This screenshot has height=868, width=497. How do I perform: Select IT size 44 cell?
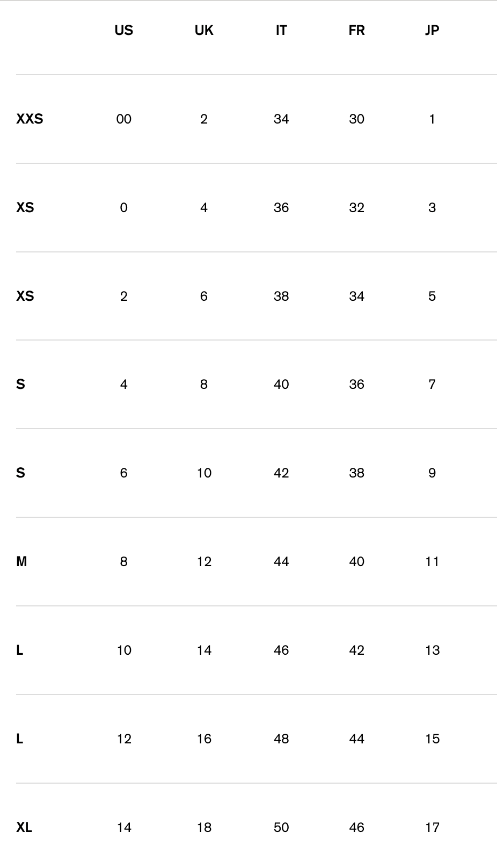click(x=281, y=562)
